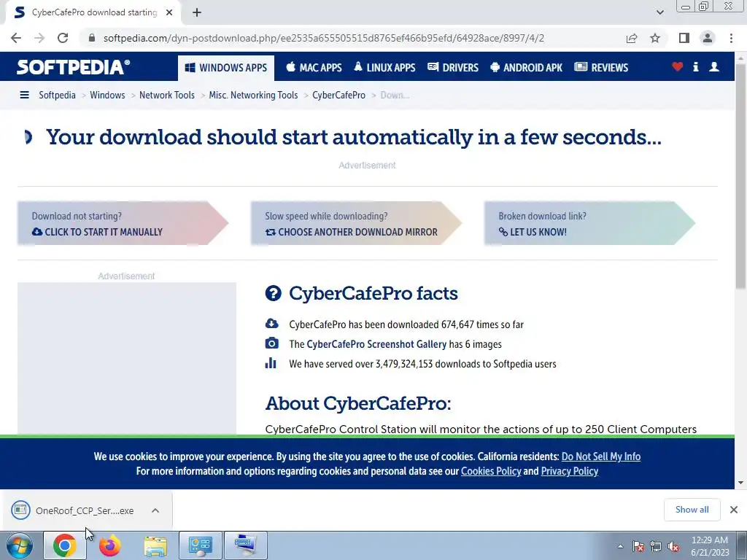Open the CyberCafePro Screenshot Gallery link

coord(376,344)
